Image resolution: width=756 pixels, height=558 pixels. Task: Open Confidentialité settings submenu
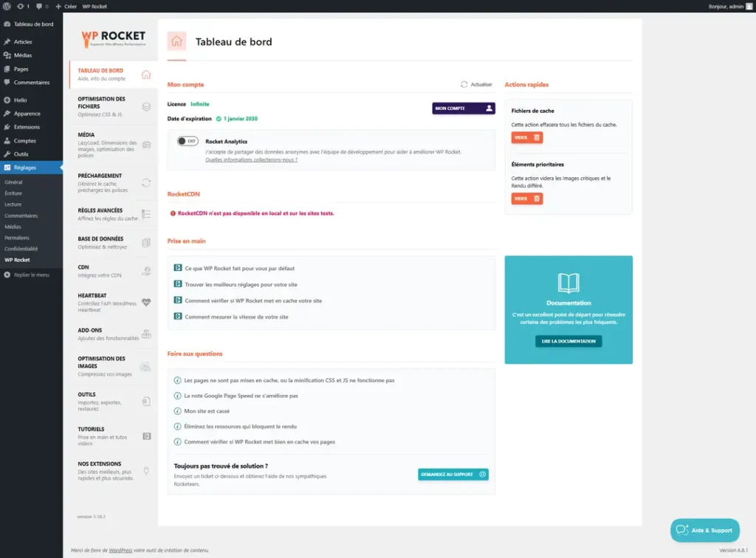21,249
